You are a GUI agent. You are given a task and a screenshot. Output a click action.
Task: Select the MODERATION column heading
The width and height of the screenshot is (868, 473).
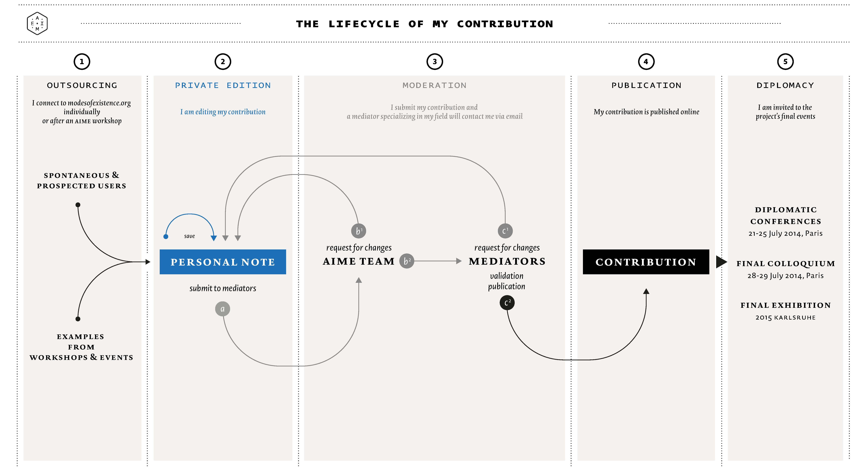pyautogui.click(x=435, y=85)
